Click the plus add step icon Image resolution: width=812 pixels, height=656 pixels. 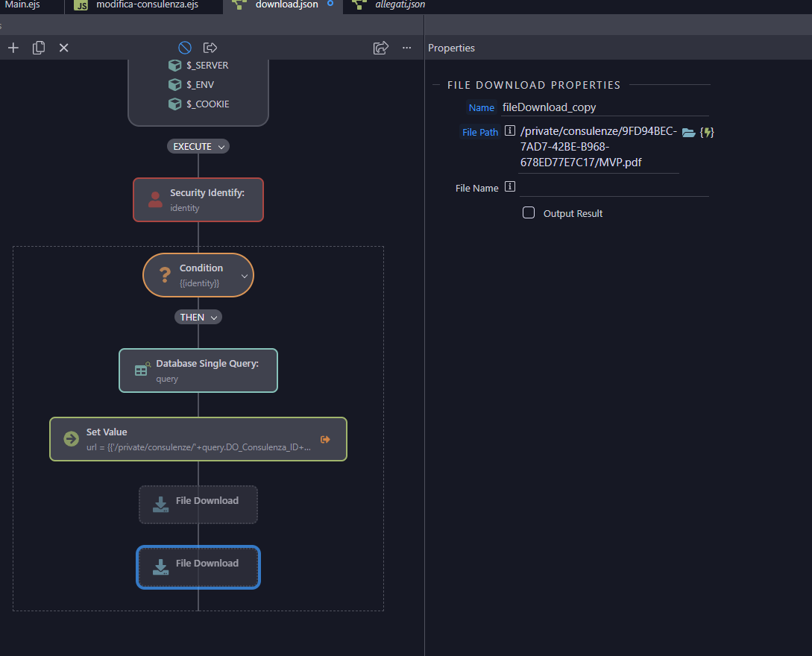tap(13, 48)
